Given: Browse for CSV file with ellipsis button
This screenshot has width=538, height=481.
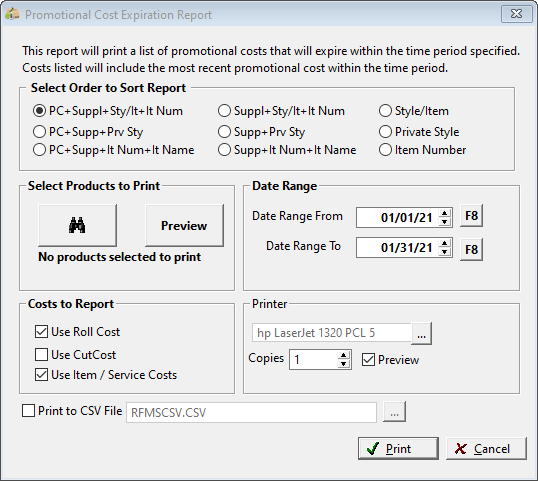Looking at the screenshot, I should [394, 411].
